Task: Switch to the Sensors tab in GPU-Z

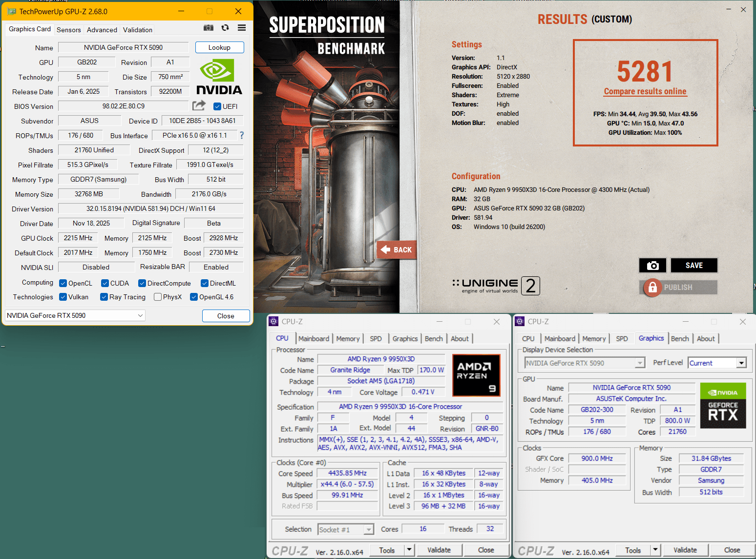Action: 69,30
